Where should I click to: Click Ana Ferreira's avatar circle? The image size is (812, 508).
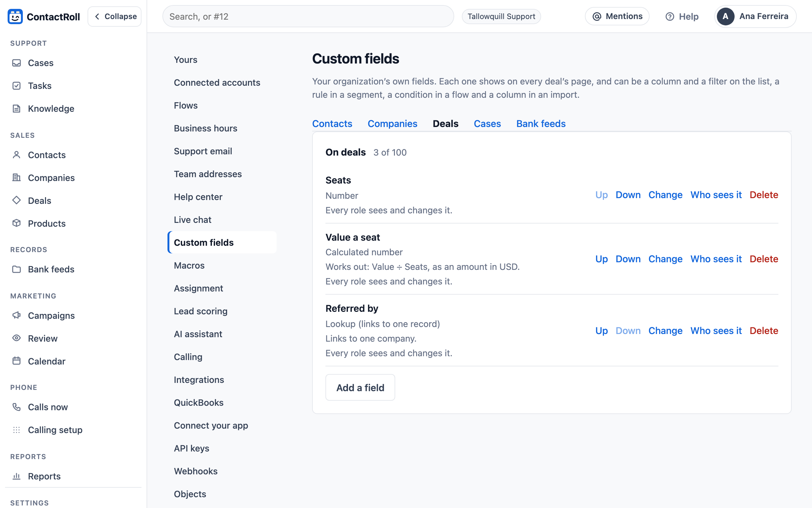[725, 17]
